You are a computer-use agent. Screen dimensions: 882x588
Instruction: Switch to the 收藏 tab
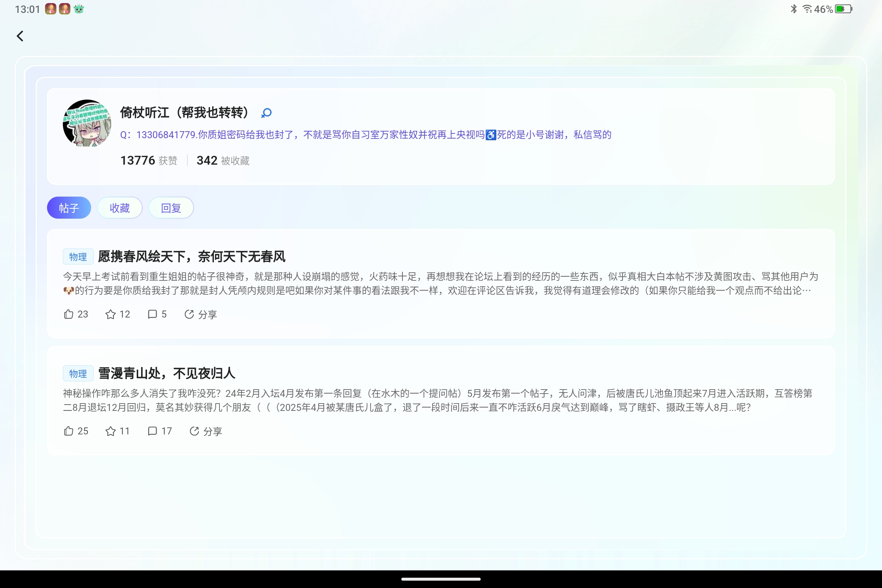coord(120,208)
